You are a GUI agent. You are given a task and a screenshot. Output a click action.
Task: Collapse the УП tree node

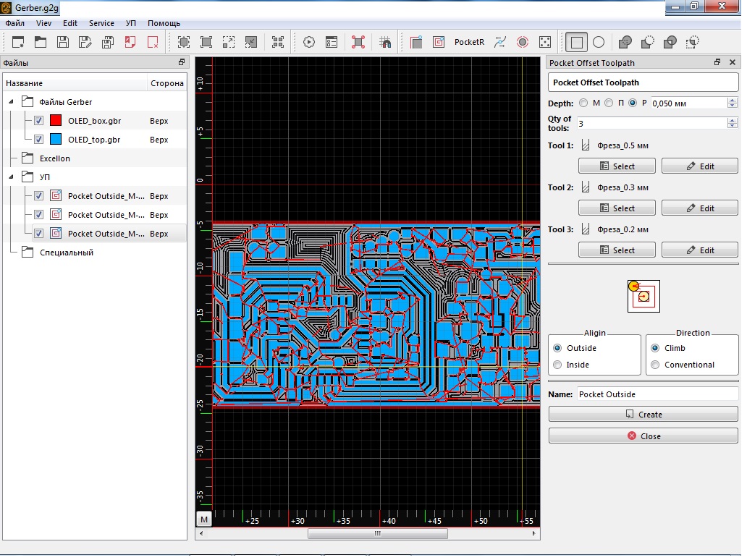coord(12,177)
